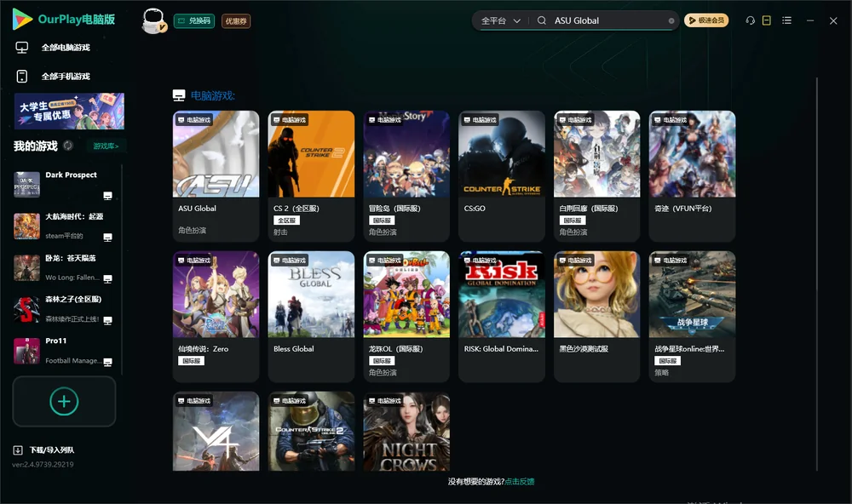Open the 龙珠OL (国际服) game card
The width and height of the screenshot is (852, 504).
tap(406, 317)
